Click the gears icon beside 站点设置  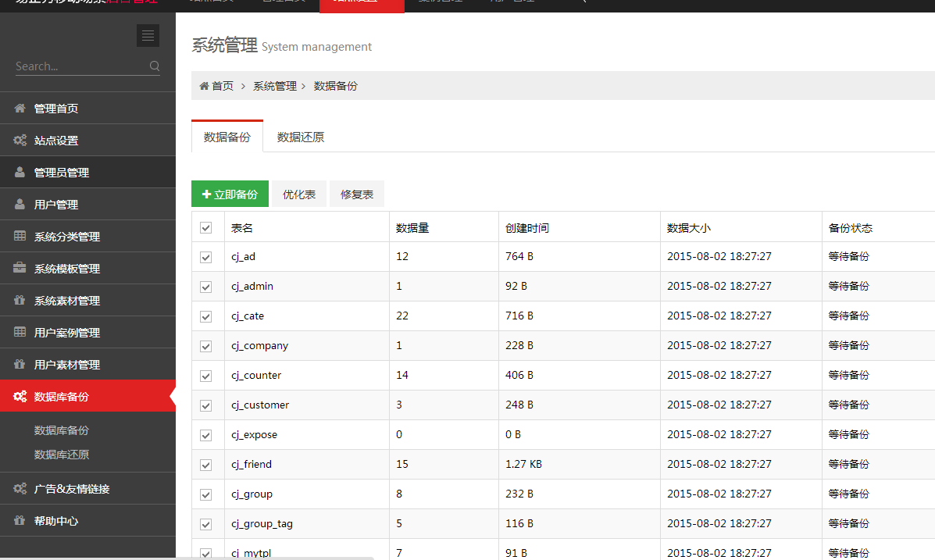[x=20, y=141]
